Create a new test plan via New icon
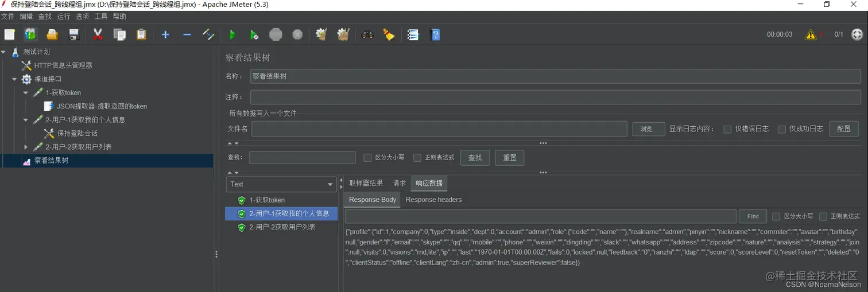The image size is (868, 292). (x=9, y=34)
